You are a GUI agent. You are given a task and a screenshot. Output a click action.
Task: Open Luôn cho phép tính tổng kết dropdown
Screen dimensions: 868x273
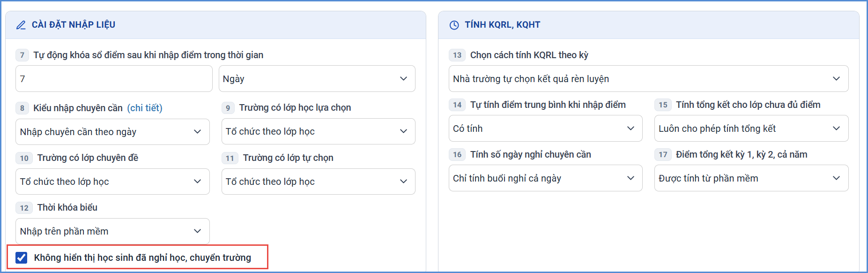[751, 129]
